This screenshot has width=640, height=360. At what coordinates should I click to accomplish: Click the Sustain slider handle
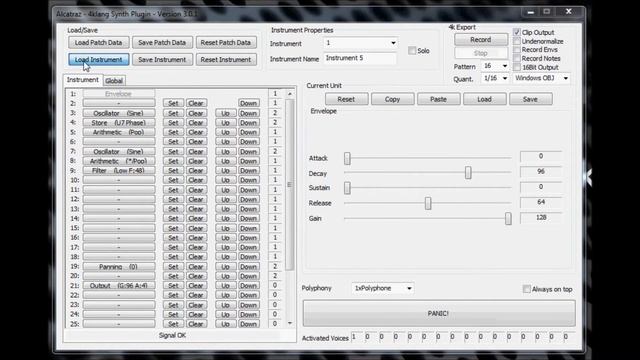coord(347,188)
